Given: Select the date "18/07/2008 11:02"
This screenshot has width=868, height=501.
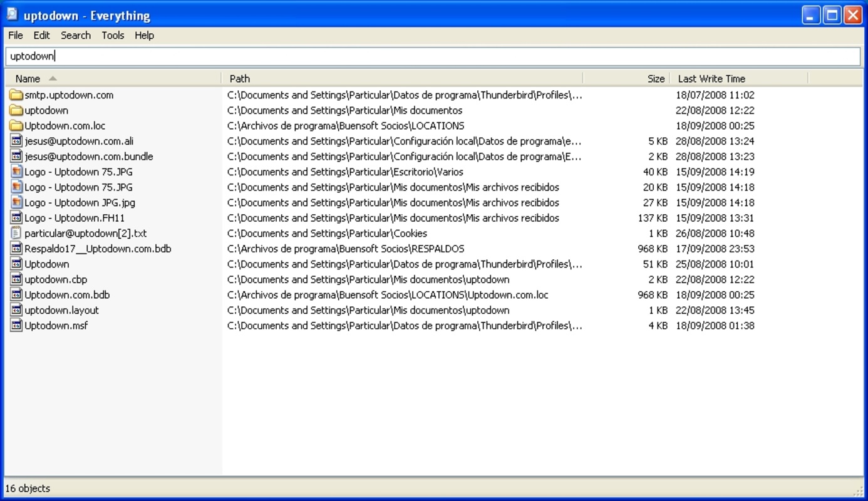Looking at the screenshot, I should [x=715, y=95].
